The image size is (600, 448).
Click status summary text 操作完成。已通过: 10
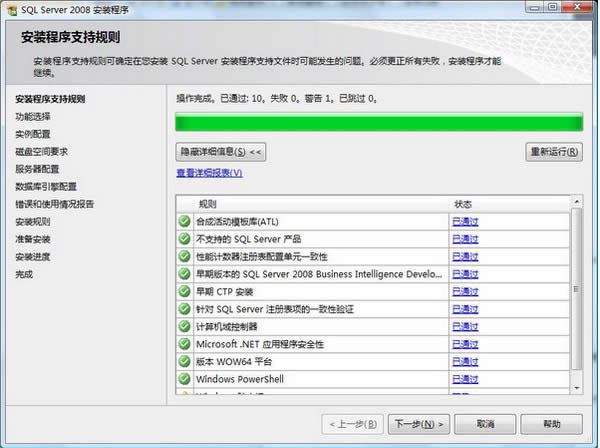pyautogui.click(x=221, y=99)
